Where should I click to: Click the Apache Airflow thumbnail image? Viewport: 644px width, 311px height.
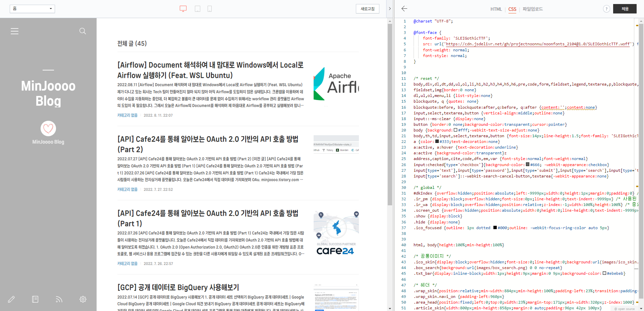336,84
